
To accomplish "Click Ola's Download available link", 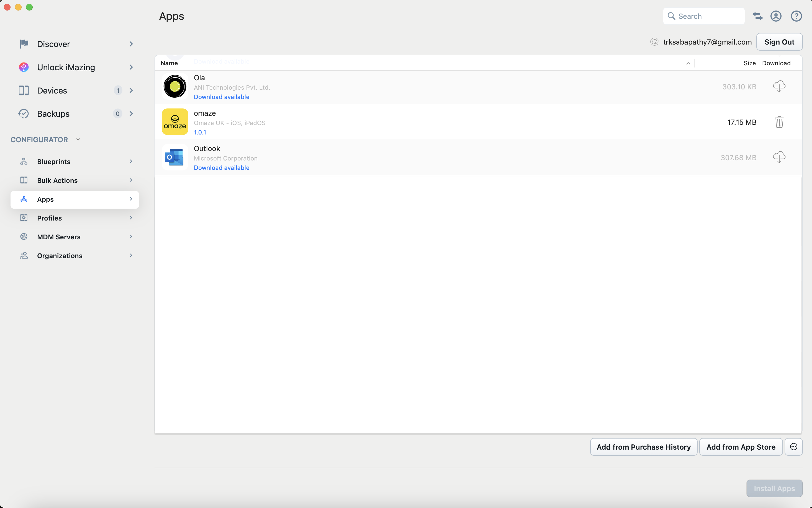I will (222, 97).
